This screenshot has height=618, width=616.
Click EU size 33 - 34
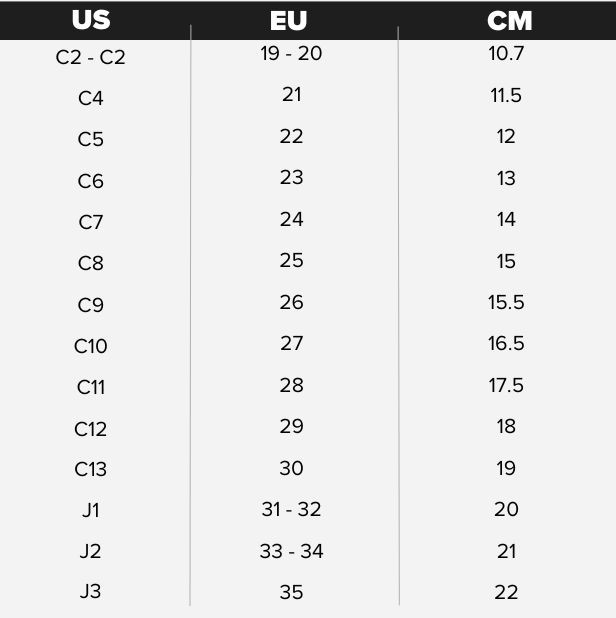(292, 551)
